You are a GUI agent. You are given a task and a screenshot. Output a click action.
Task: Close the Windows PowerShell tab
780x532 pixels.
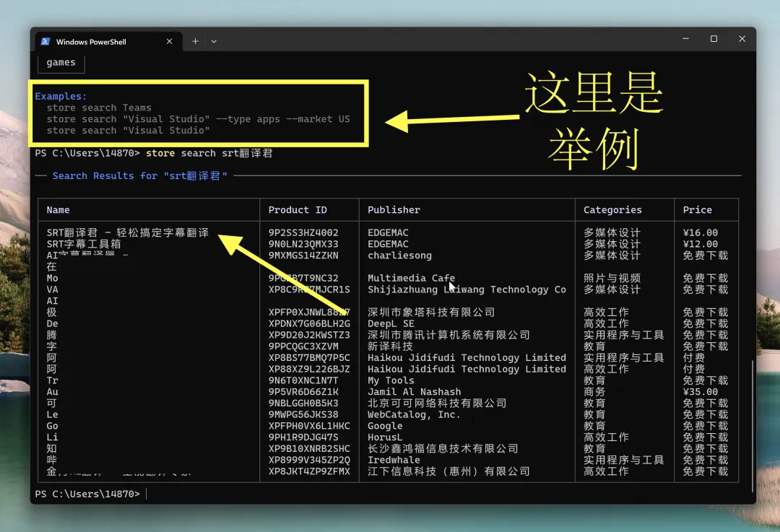pyautogui.click(x=169, y=41)
